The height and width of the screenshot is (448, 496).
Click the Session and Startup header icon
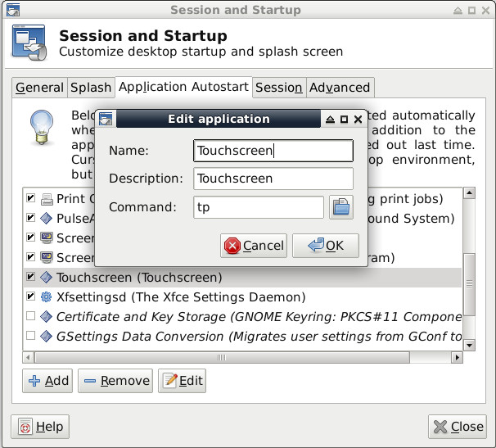(29, 43)
